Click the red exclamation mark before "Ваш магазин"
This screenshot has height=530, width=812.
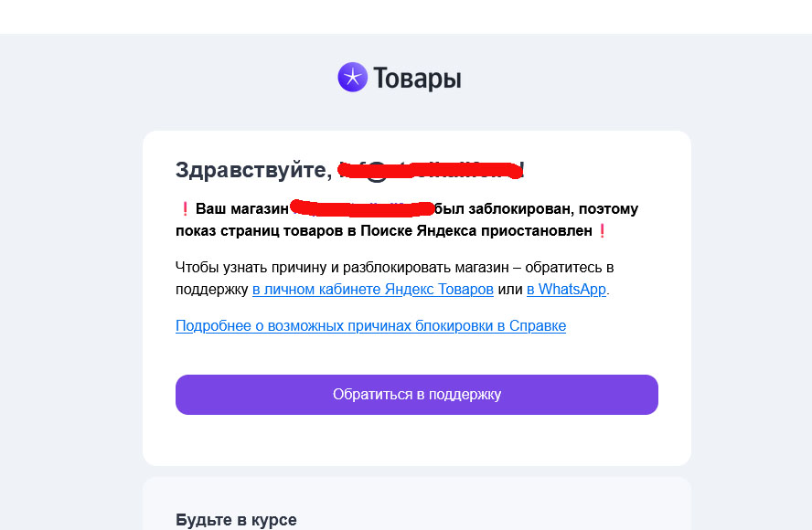pos(184,209)
